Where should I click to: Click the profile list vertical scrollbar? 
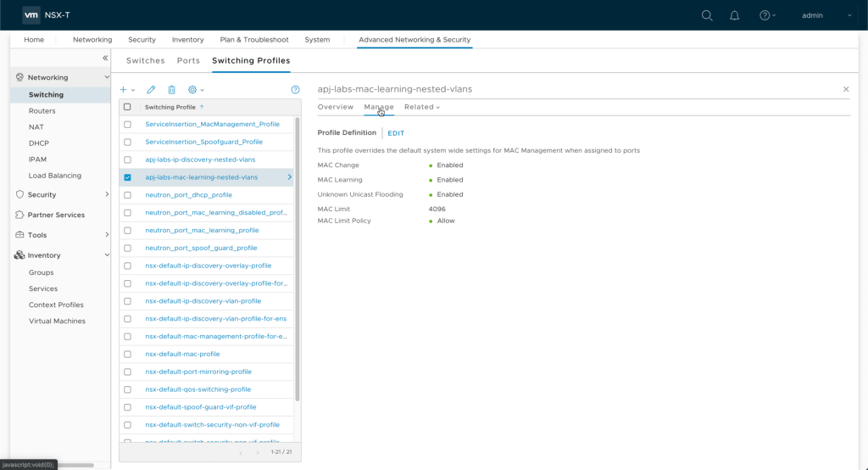[x=298, y=259]
